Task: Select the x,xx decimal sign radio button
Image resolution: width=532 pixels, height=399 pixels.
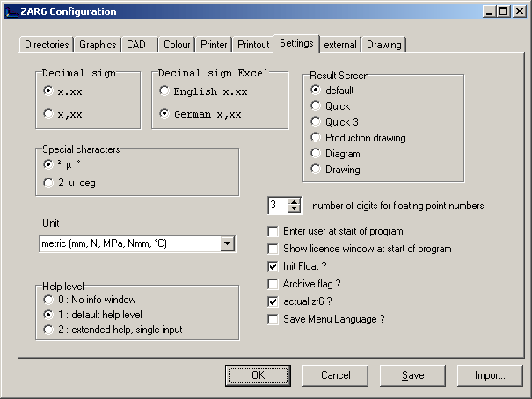Action: coord(48,112)
